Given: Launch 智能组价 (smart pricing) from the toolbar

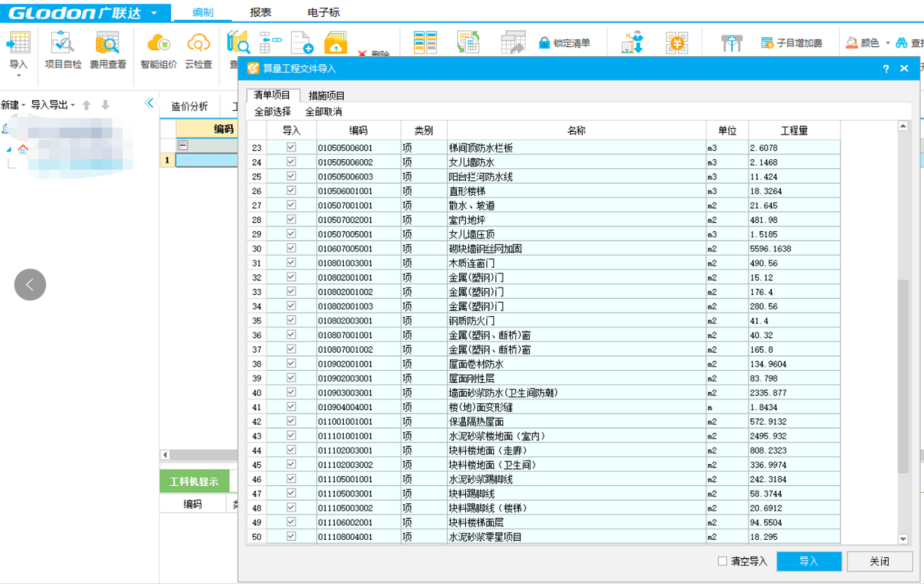Looking at the screenshot, I should point(158,44).
